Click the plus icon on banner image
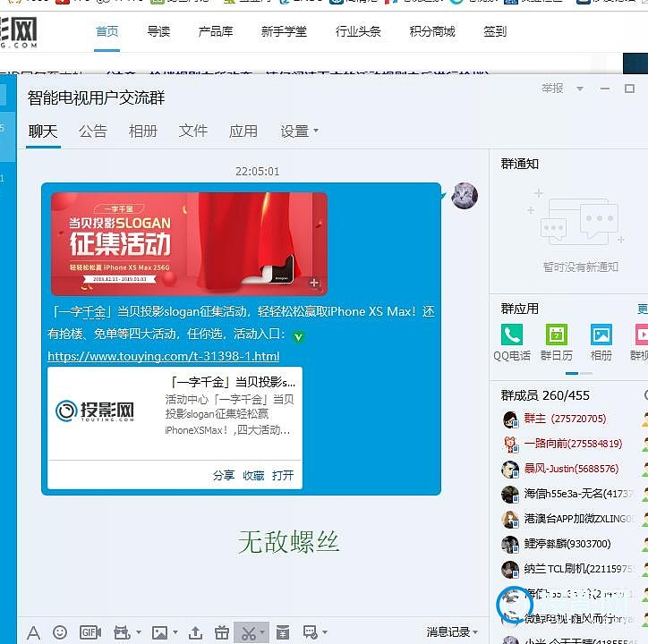 (x=314, y=283)
